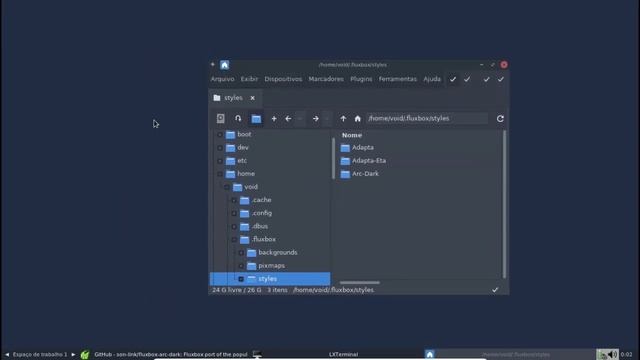Go back with the left arrow
The image size is (640, 360).
(288, 119)
